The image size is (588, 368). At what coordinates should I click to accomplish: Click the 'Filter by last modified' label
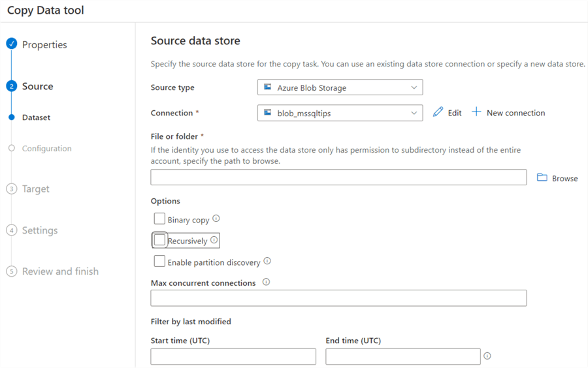click(191, 321)
